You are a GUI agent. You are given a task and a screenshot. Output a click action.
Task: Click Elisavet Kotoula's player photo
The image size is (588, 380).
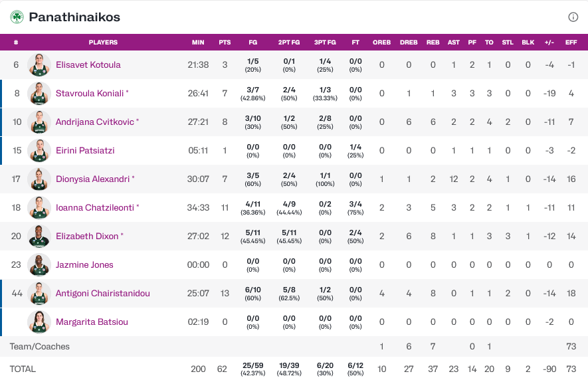coord(39,65)
